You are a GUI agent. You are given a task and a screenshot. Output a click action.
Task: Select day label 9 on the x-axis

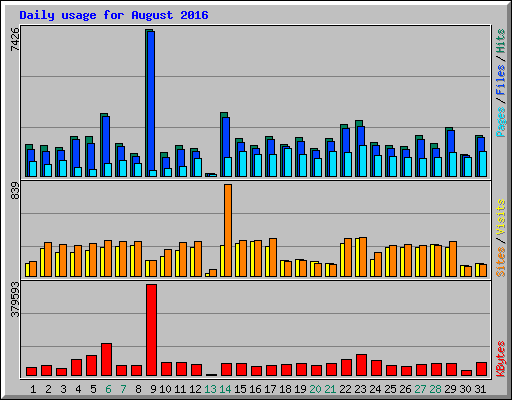[x=153, y=389]
